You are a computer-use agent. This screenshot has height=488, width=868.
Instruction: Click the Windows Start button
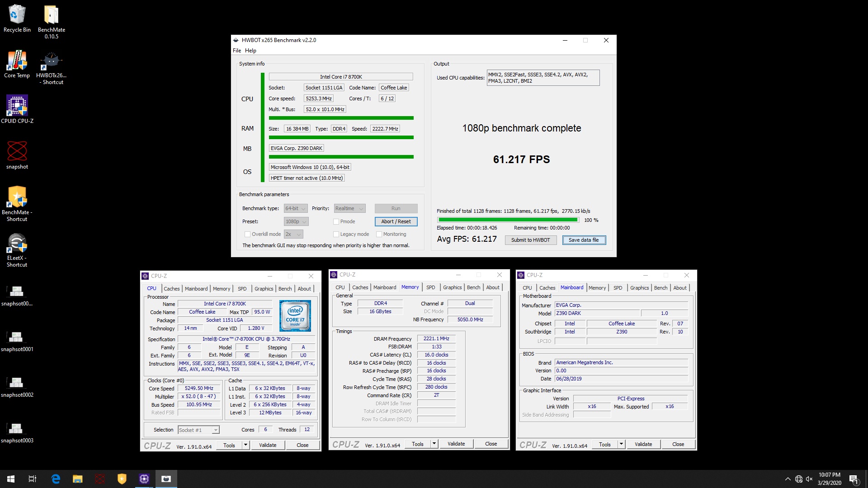point(11,479)
